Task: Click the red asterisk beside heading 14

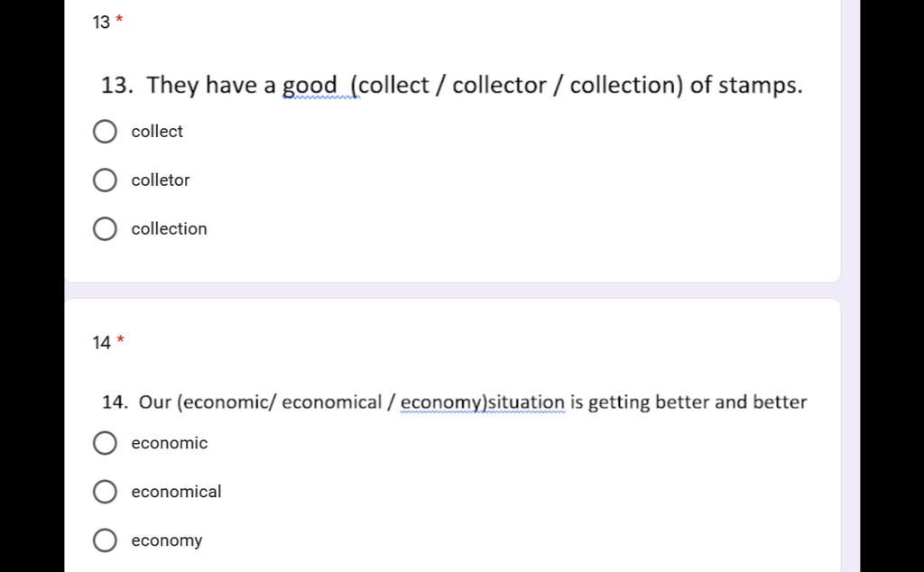Action: coord(120,340)
